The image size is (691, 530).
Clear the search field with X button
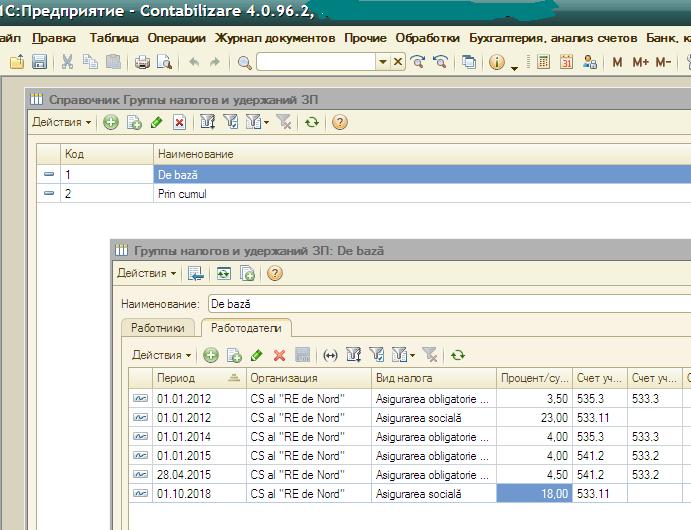point(398,62)
